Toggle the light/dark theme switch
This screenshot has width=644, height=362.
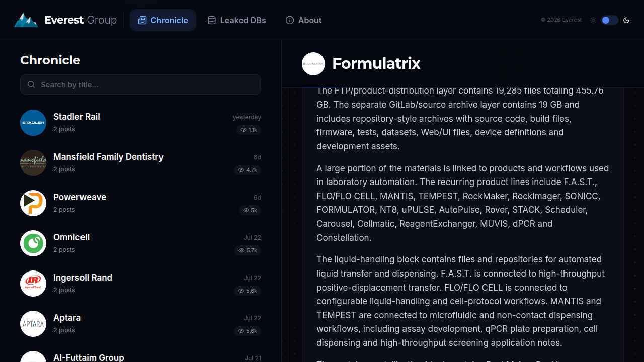609,20
